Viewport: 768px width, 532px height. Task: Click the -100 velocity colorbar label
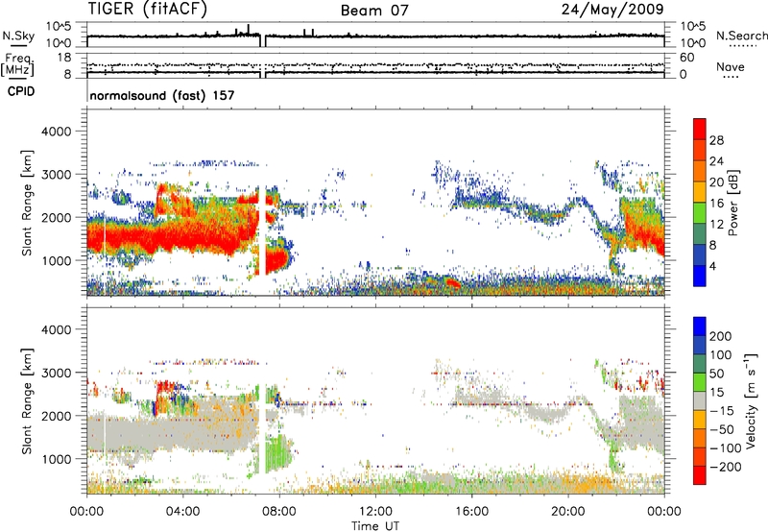point(725,448)
